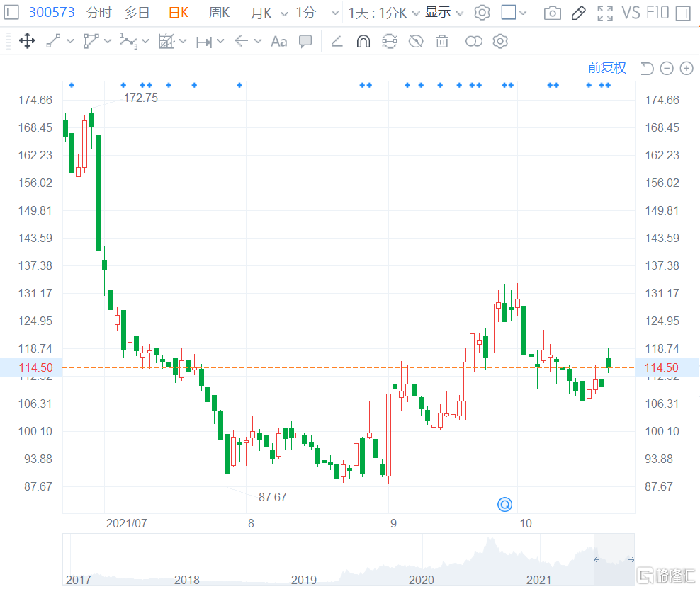Click the 前复权 adjustment button

click(x=607, y=68)
